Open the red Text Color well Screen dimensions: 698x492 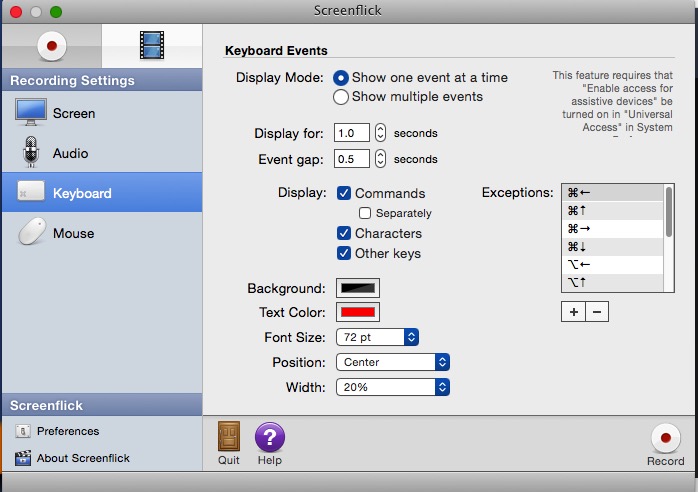(358, 312)
